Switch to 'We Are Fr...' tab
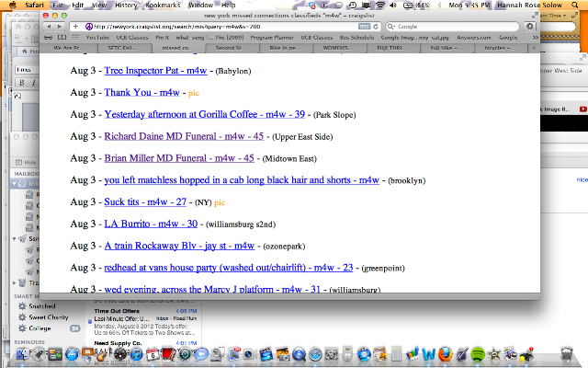This screenshot has height=368, width=588. 69,48
